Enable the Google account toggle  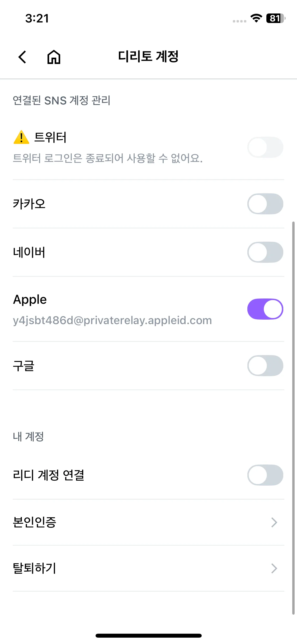tap(265, 366)
